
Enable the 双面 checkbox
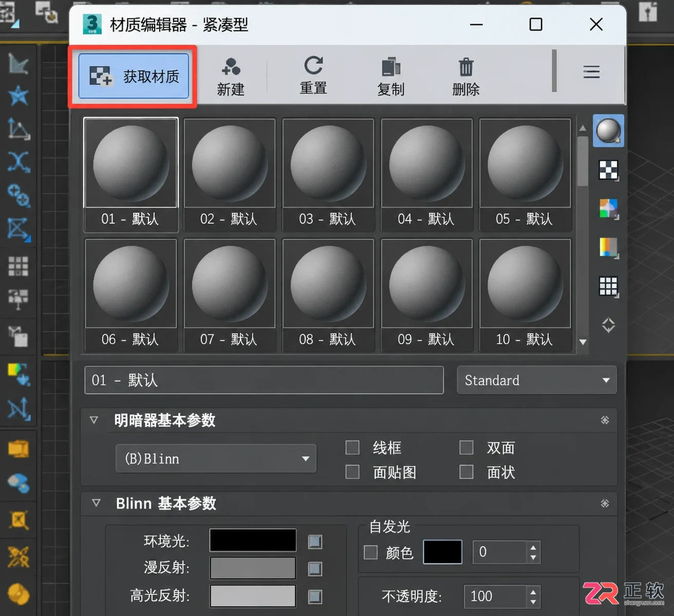(466, 447)
